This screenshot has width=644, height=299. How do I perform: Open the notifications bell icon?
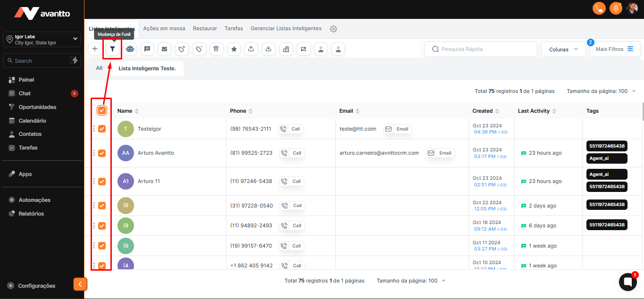(x=616, y=8)
